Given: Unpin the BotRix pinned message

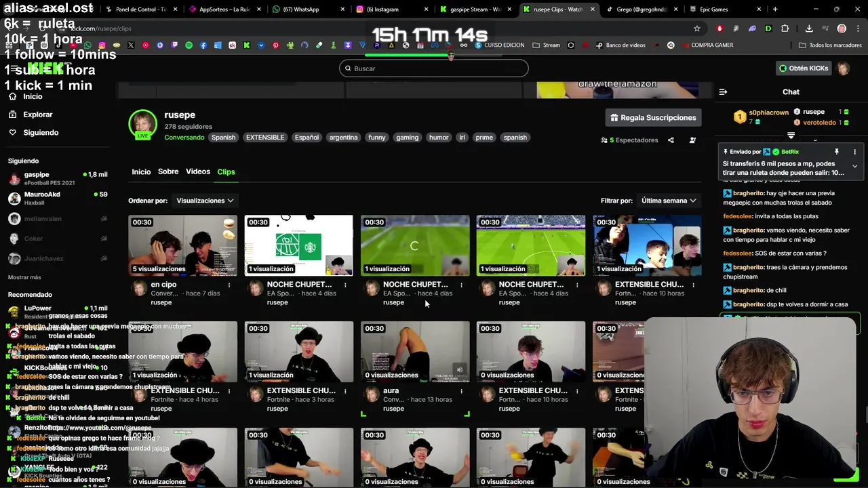Looking at the screenshot, I should [836, 152].
